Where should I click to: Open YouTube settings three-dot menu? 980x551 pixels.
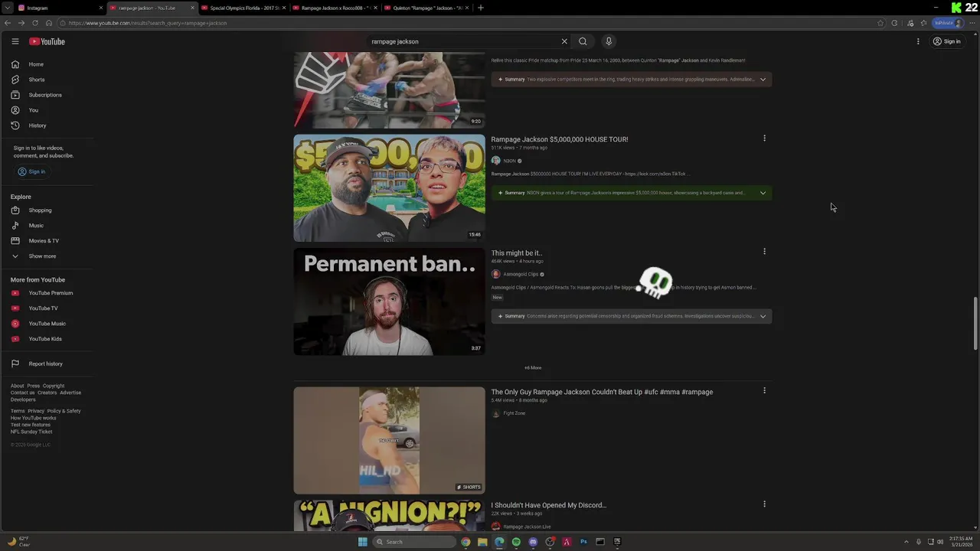918,41
